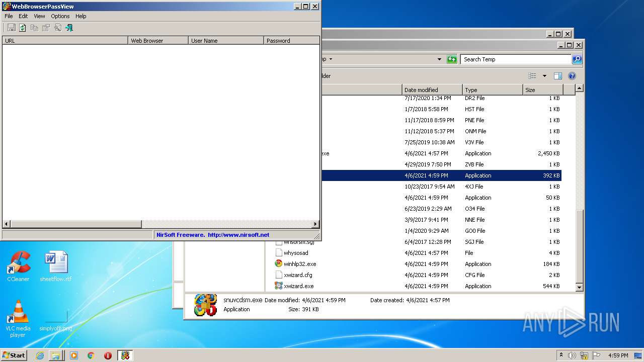The width and height of the screenshot is (644, 362).
Task: Toggle the preview pane icon in Explorer
Action: click(557, 76)
